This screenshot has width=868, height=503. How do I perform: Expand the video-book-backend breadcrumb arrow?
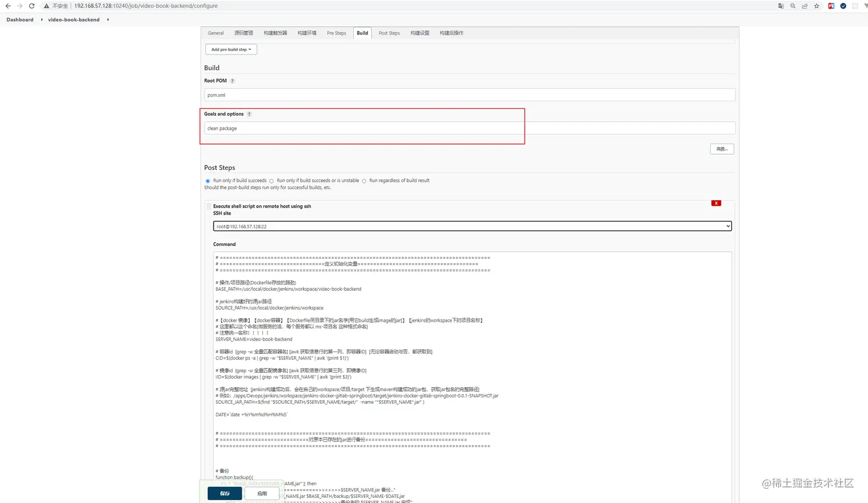coord(108,20)
